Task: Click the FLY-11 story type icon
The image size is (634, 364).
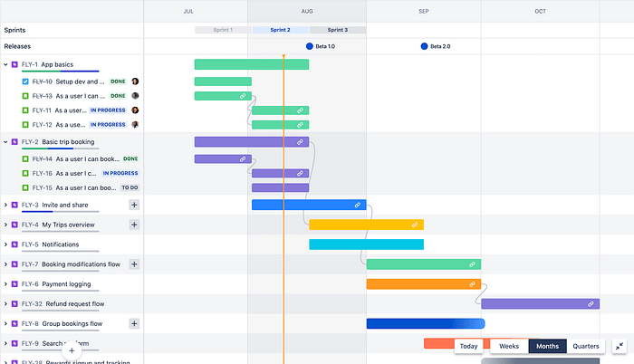Action: 25,110
